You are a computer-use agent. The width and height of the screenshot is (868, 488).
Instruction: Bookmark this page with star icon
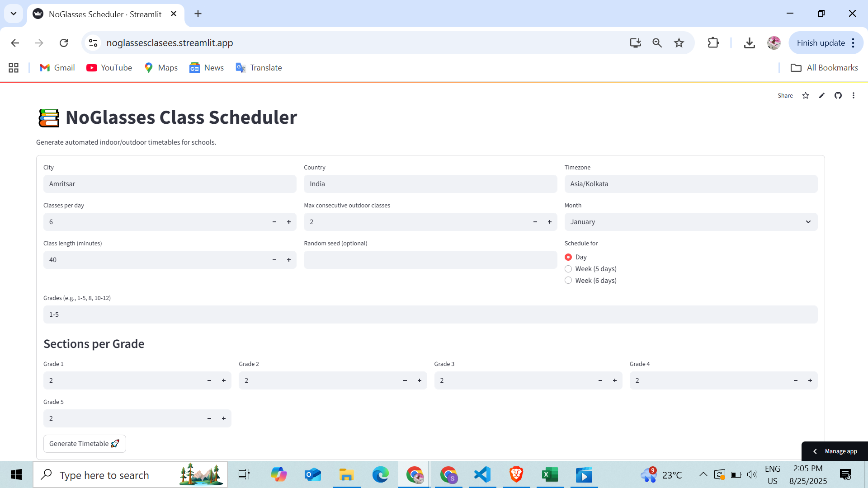coord(679,43)
